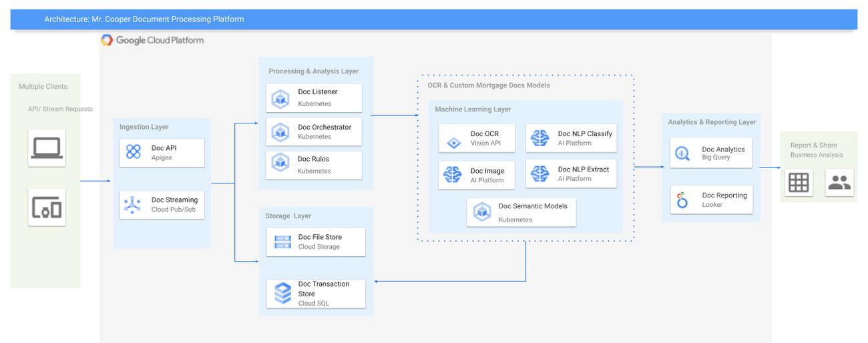Click the 'Processing & Analysis Layer' heading
Viewport: 868px width, 343px height.
(314, 71)
